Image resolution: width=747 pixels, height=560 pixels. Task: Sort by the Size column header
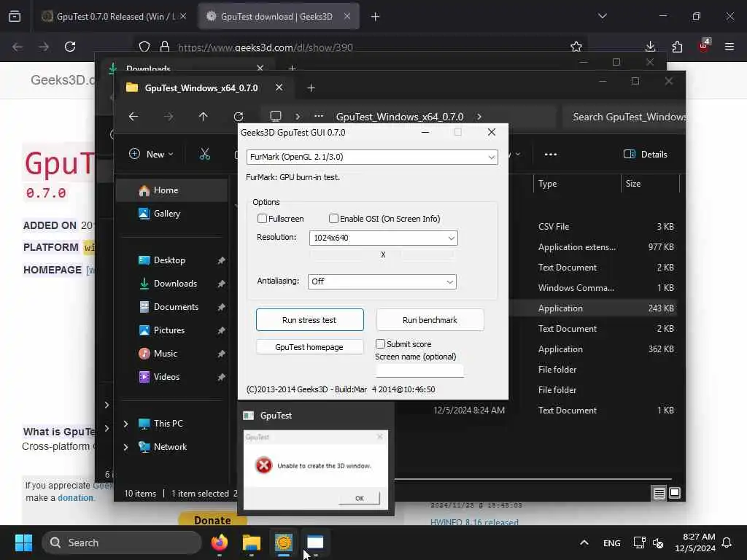point(650,183)
